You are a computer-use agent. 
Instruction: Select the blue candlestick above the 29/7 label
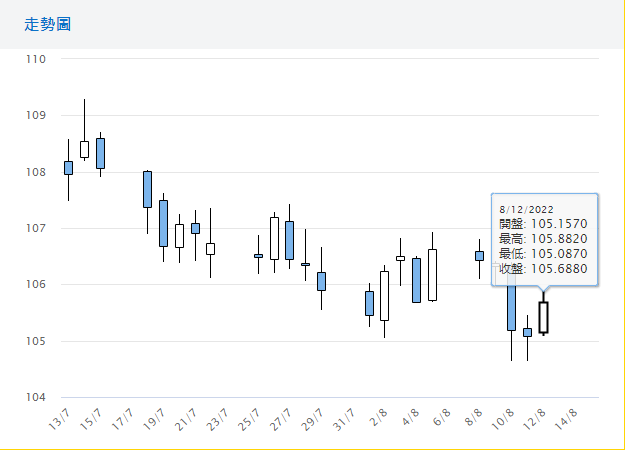[321, 281]
